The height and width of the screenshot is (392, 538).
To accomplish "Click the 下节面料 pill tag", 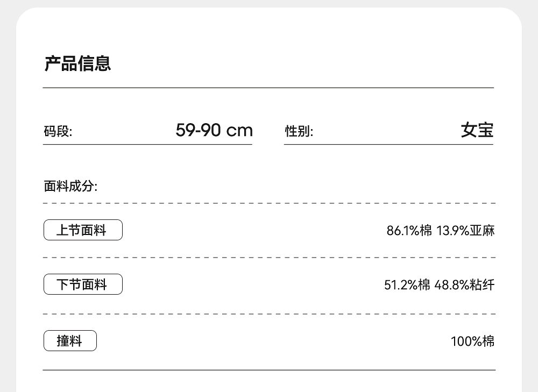I will tap(83, 284).
